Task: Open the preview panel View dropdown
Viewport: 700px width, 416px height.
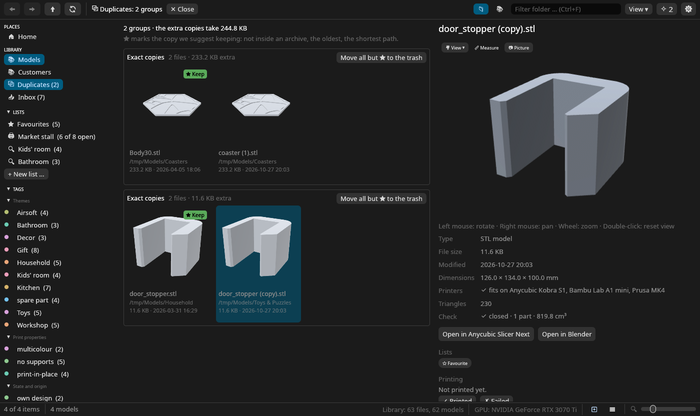Action: pos(455,48)
